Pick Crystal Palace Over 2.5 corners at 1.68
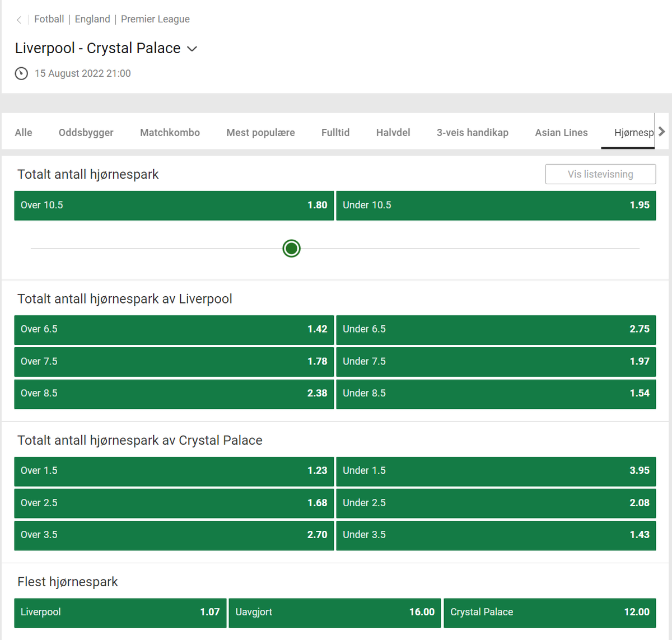The width and height of the screenshot is (672, 640). (x=174, y=503)
